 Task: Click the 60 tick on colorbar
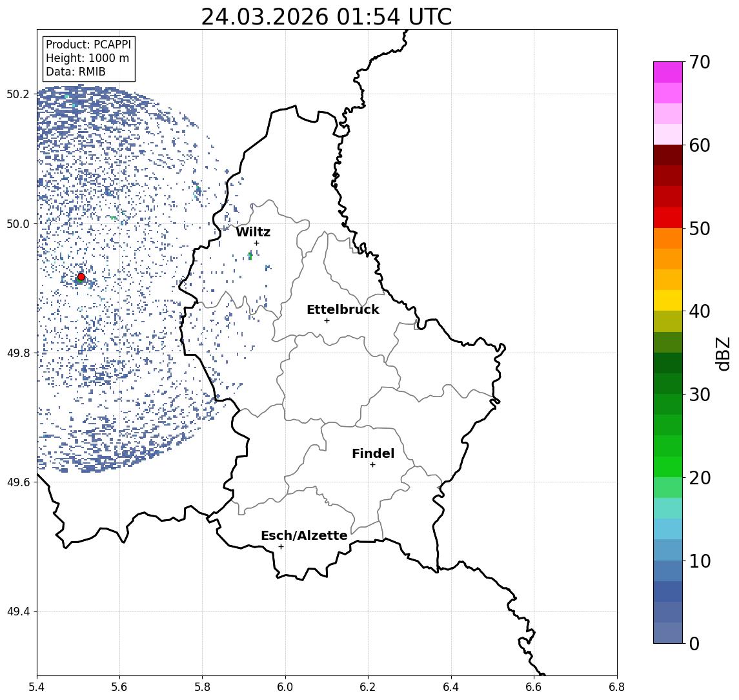(700, 145)
